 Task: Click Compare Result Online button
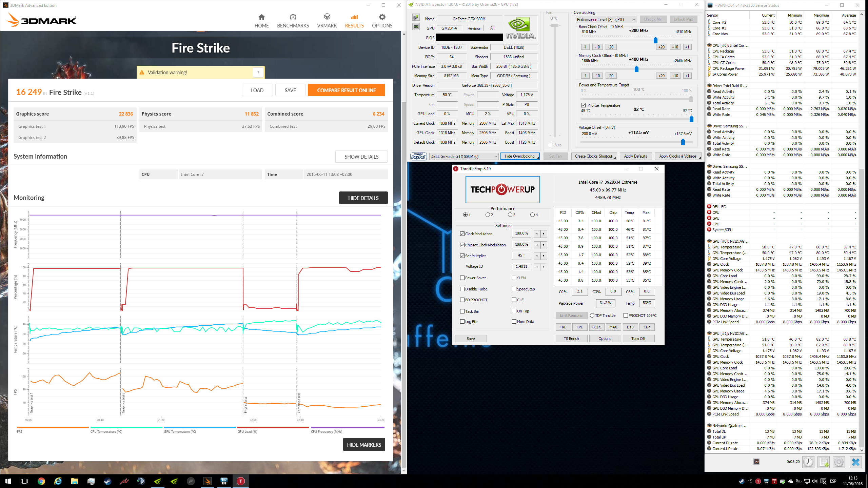point(346,90)
